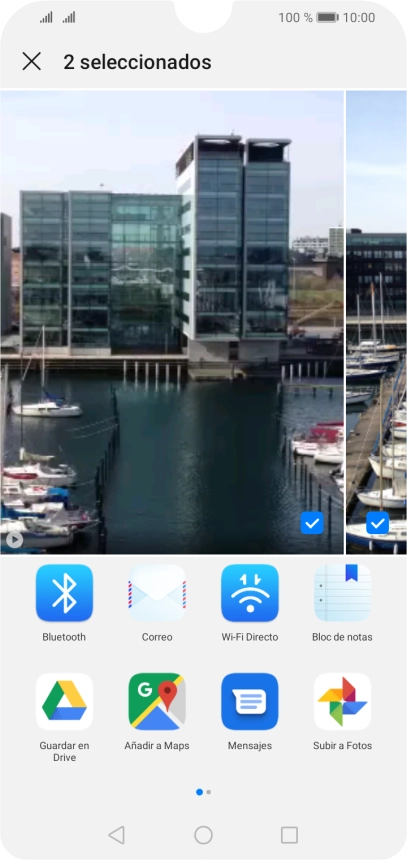Image resolution: width=407 pixels, height=860 pixels.
Task: Cancel selection with the X button
Action: [x=32, y=61]
